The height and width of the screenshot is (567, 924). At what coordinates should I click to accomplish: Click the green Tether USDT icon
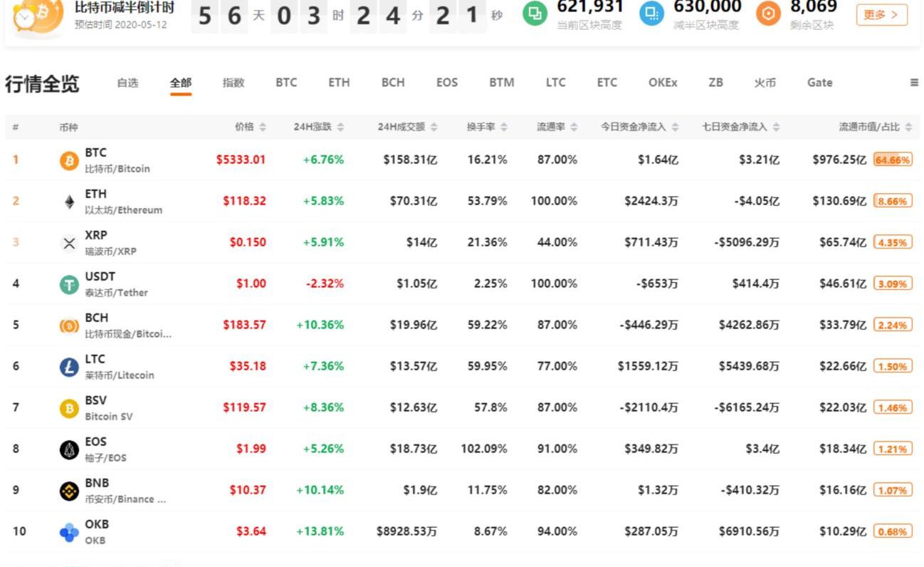click(69, 284)
